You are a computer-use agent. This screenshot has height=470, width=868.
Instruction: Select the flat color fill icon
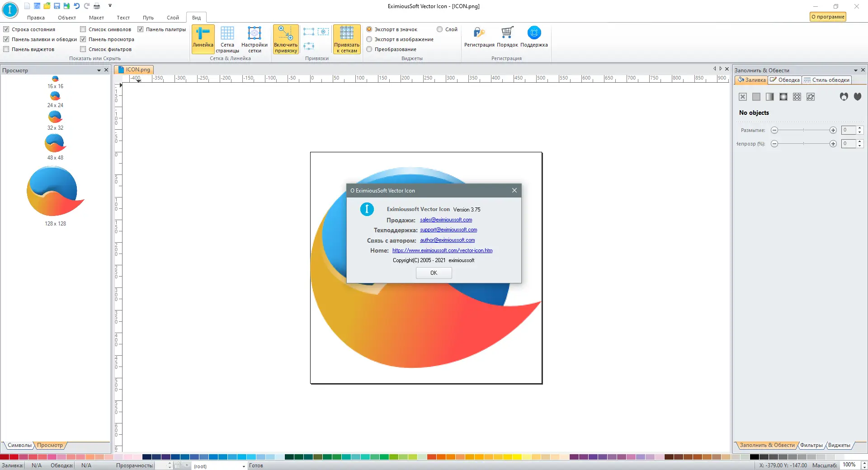(x=756, y=97)
